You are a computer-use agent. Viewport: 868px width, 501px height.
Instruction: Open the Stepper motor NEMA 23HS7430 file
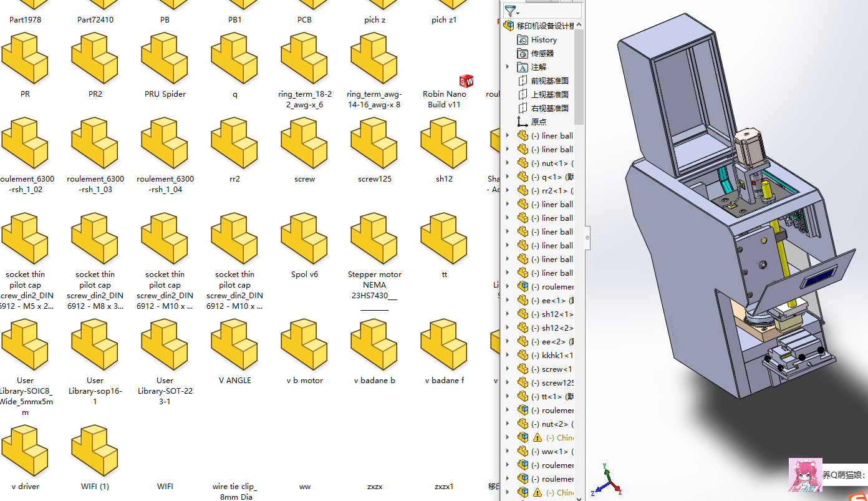point(374,238)
